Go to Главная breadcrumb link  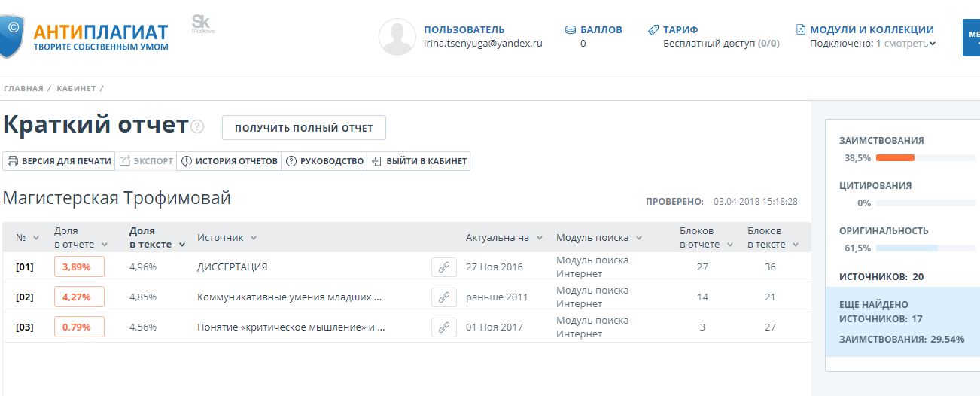click(x=23, y=89)
